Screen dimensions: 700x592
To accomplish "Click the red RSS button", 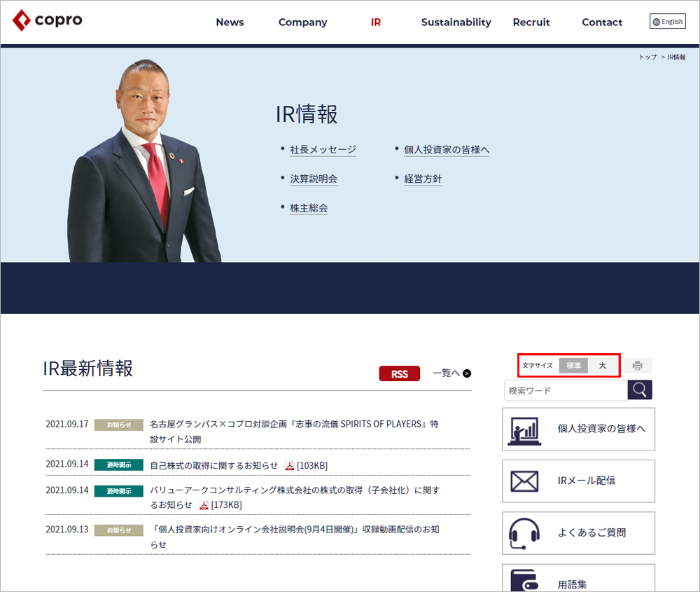I will (400, 373).
